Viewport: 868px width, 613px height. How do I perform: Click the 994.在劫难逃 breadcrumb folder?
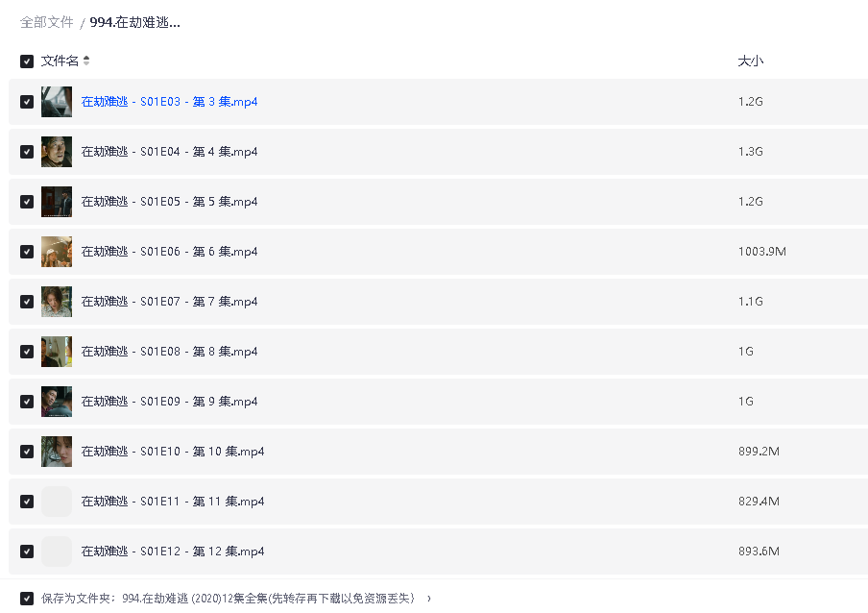point(134,22)
